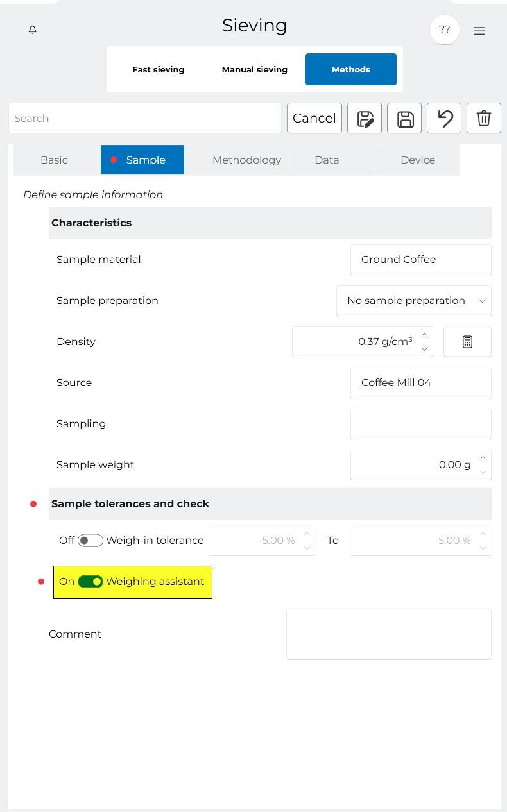Viewport: 507px width, 812px height.
Task: Edit the Sample material field
Action: click(421, 260)
